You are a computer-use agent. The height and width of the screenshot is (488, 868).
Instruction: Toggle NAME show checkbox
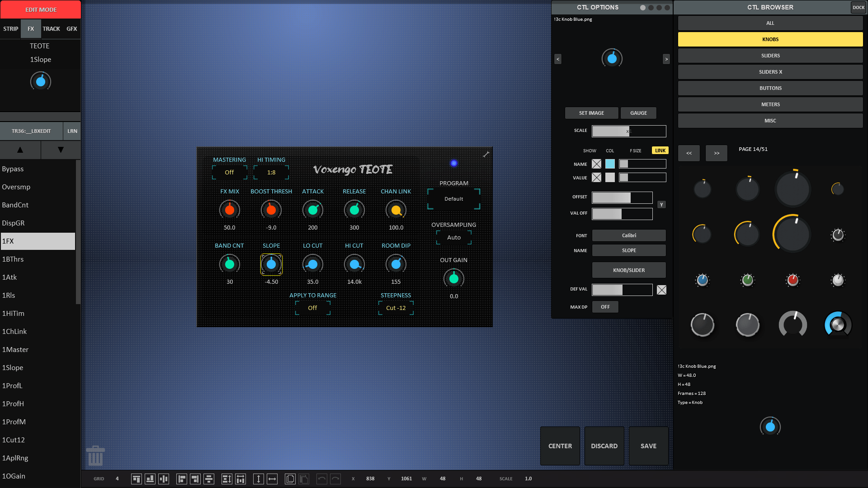[x=597, y=164]
